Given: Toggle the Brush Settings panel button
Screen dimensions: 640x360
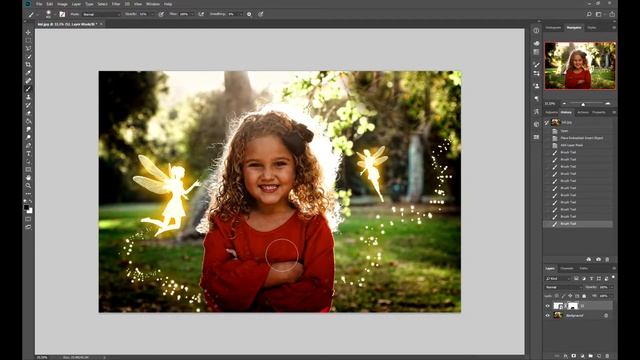Looking at the screenshot, I should 62,14.
